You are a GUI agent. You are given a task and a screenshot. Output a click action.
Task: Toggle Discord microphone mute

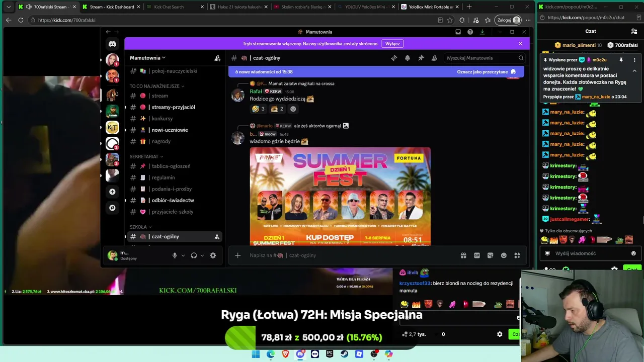175,255
